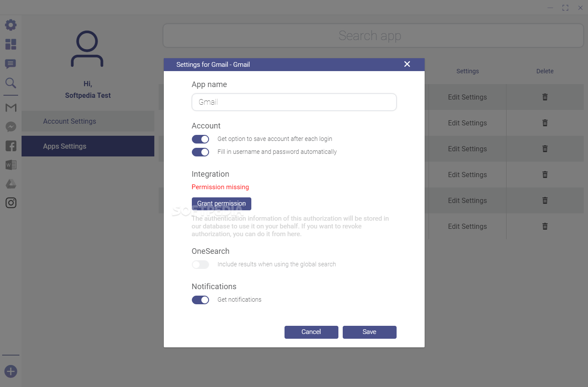588x387 pixels.
Task: Click the user profile avatar
Action: click(x=87, y=49)
